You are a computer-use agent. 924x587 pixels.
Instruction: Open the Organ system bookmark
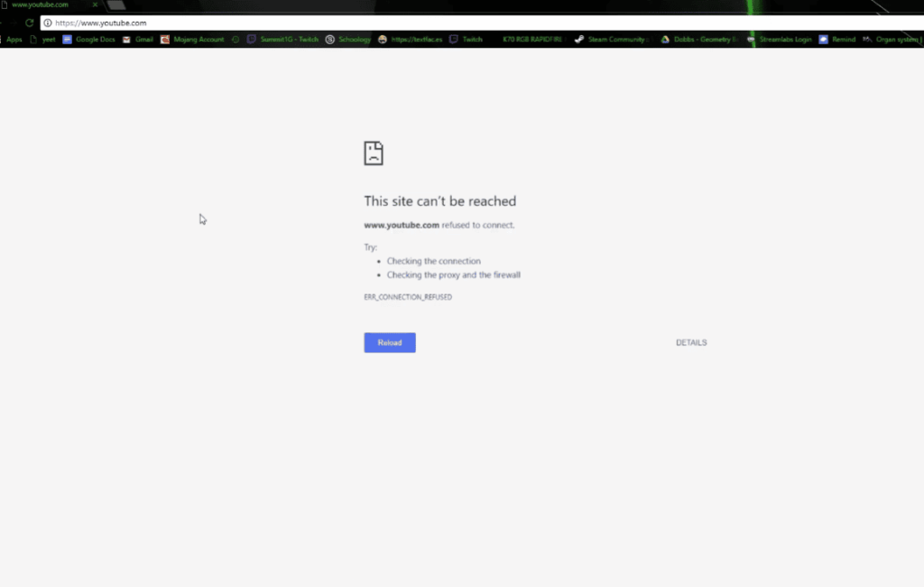point(896,39)
